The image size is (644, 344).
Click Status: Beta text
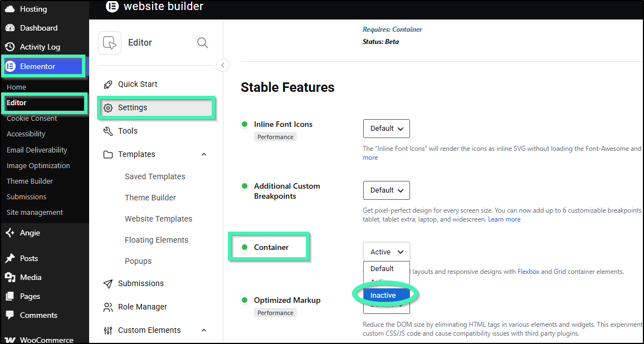tap(380, 41)
